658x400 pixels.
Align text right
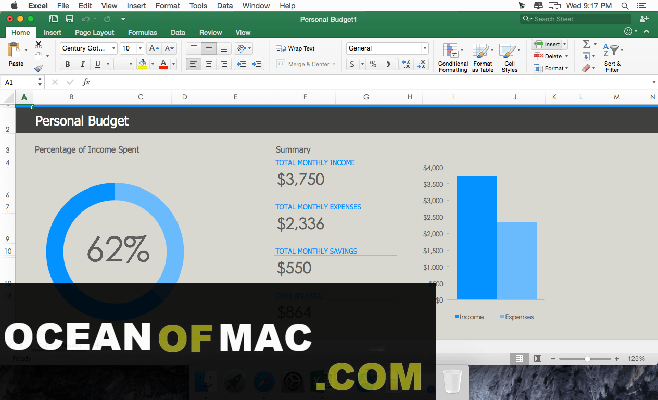224,64
